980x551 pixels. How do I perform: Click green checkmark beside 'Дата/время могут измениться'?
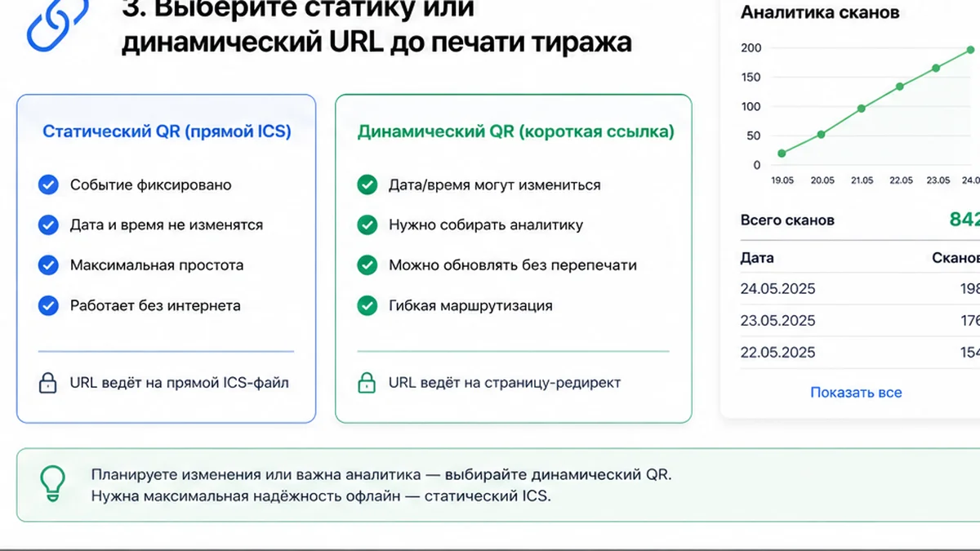click(x=367, y=184)
